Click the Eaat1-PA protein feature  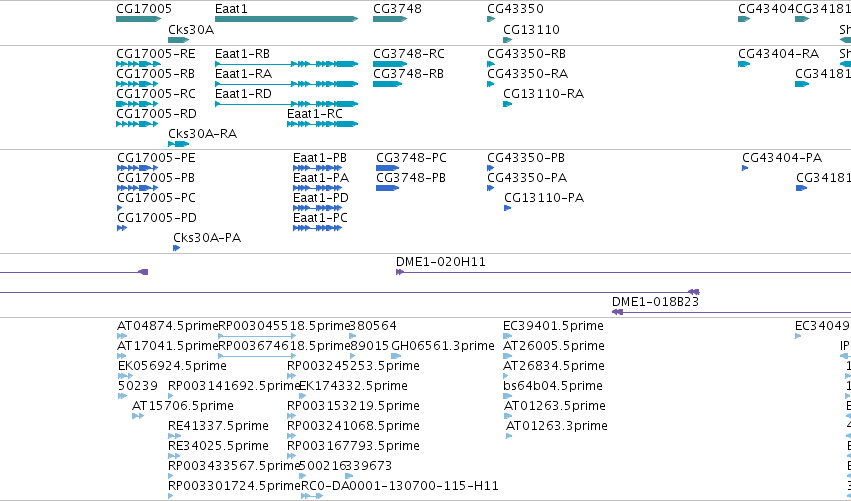317,188
